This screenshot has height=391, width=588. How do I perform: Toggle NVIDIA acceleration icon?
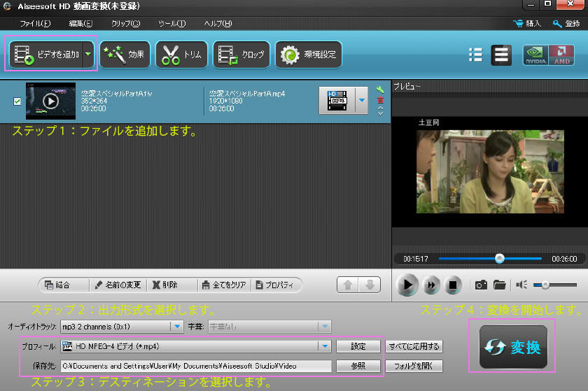[535, 55]
